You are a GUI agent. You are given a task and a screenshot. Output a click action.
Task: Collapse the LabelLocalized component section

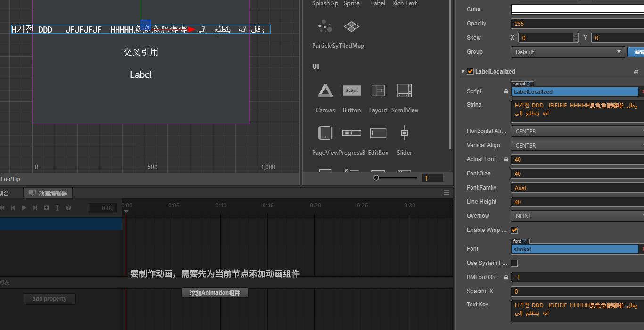463,72
